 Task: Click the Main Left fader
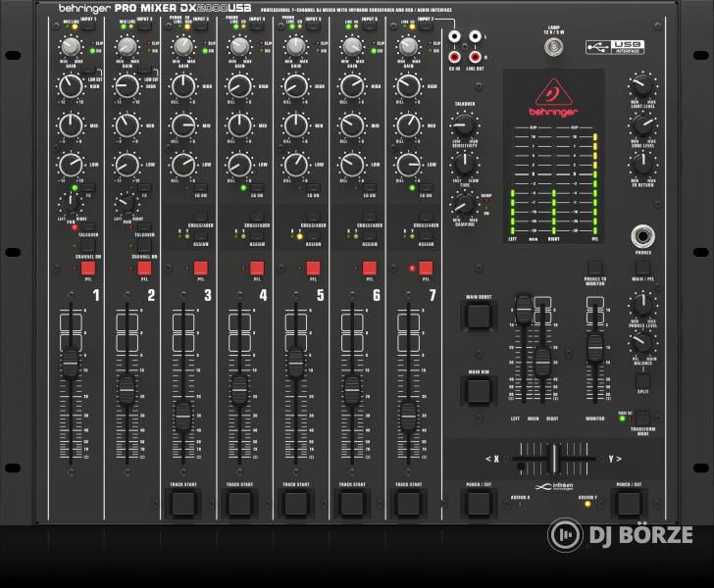(x=524, y=309)
